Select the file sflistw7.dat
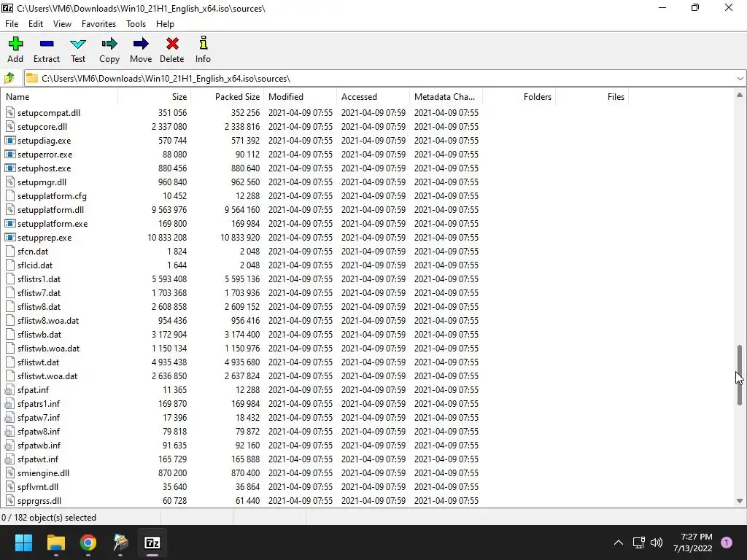This screenshot has height=560, width=747. pyautogui.click(x=39, y=293)
